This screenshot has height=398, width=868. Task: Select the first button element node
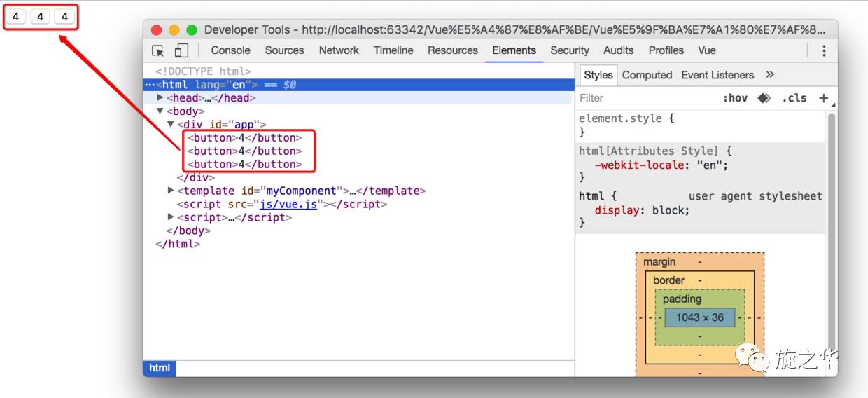[245, 138]
